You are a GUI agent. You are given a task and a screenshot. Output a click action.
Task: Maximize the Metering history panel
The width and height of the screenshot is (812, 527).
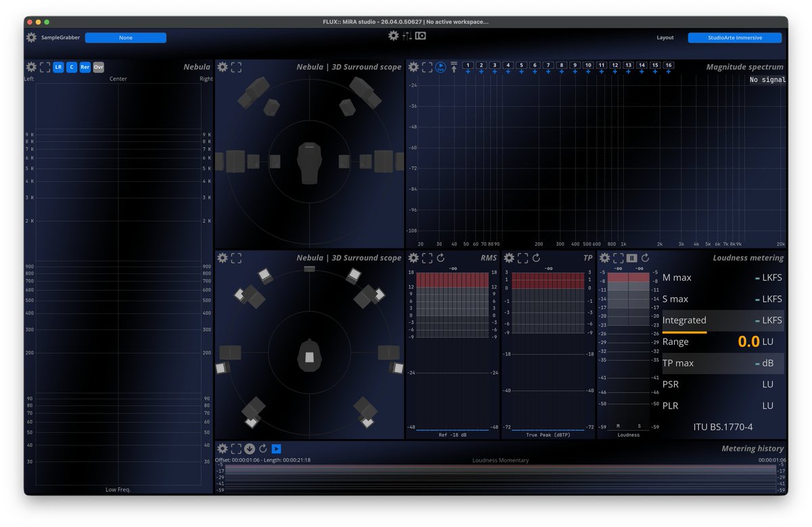(x=236, y=449)
